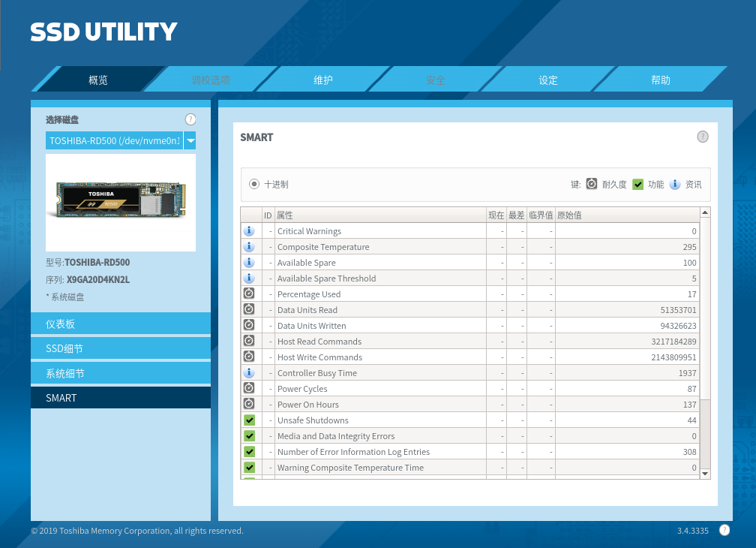Click the info icon beside Composite Temperature

[249, 246]
